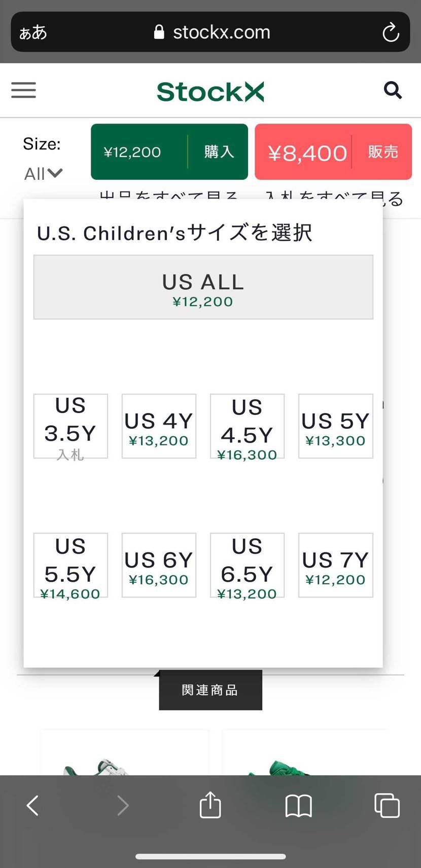Choose size US 3.5Y
Viewport: 421px width, 868px height.
tap(71, 426)
